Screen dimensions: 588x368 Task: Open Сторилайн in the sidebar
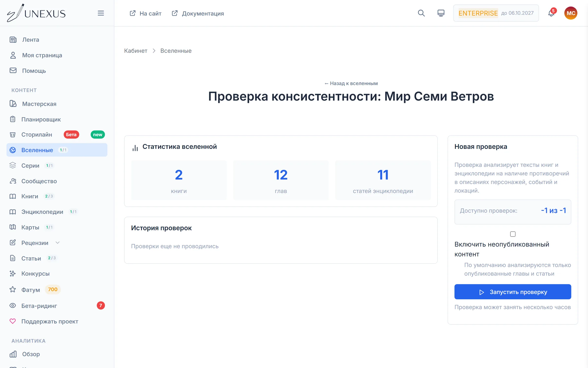point(57,134)
